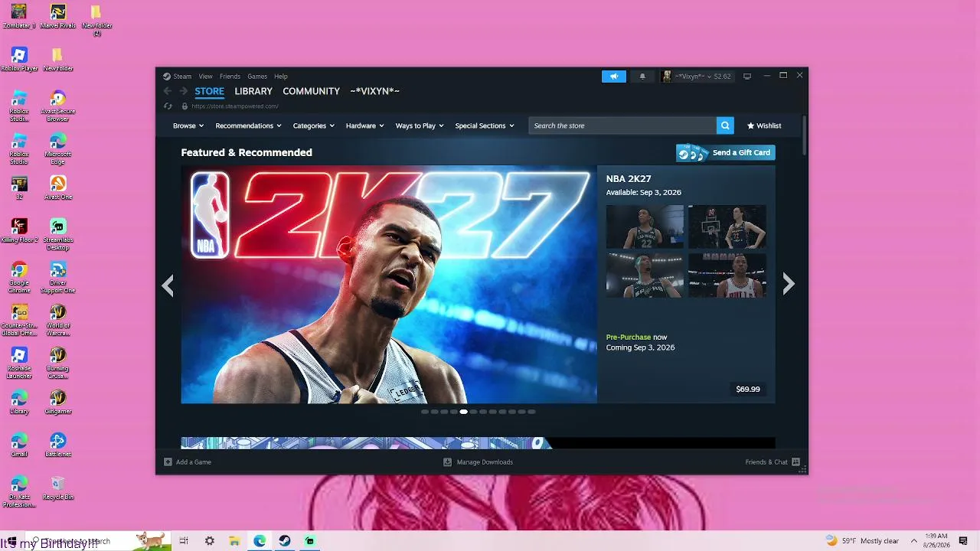Click the NBA 2K27 title text
980x551 pixels.
(629, 179)
